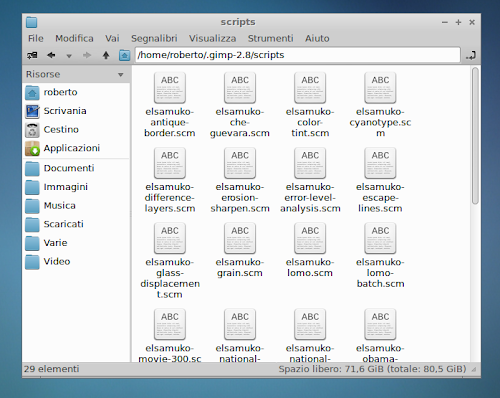Select elsamuko-lomo.scm file icon
500x398 pixels.
310,239
